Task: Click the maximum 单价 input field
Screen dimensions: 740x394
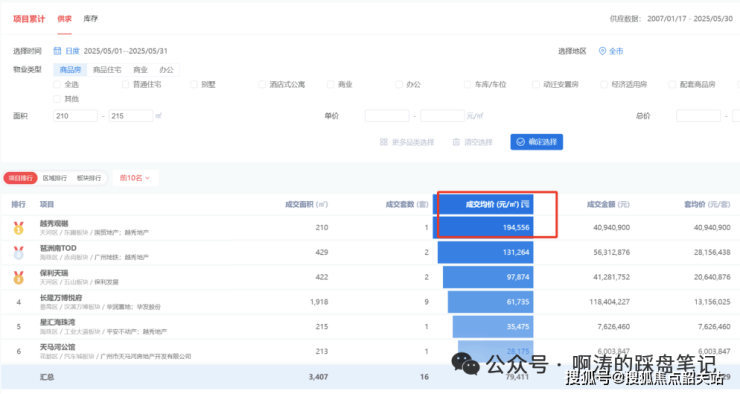Action: (x=443, y=116)
